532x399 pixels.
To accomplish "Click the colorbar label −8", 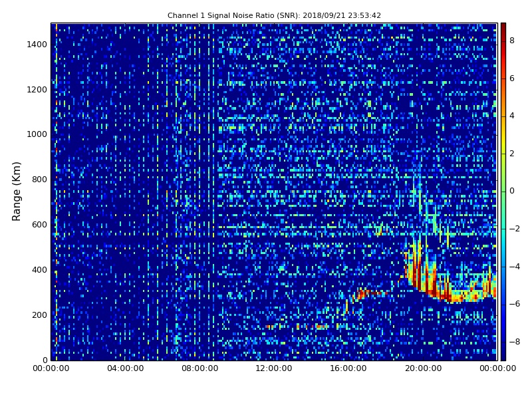I will pos(515,342).
